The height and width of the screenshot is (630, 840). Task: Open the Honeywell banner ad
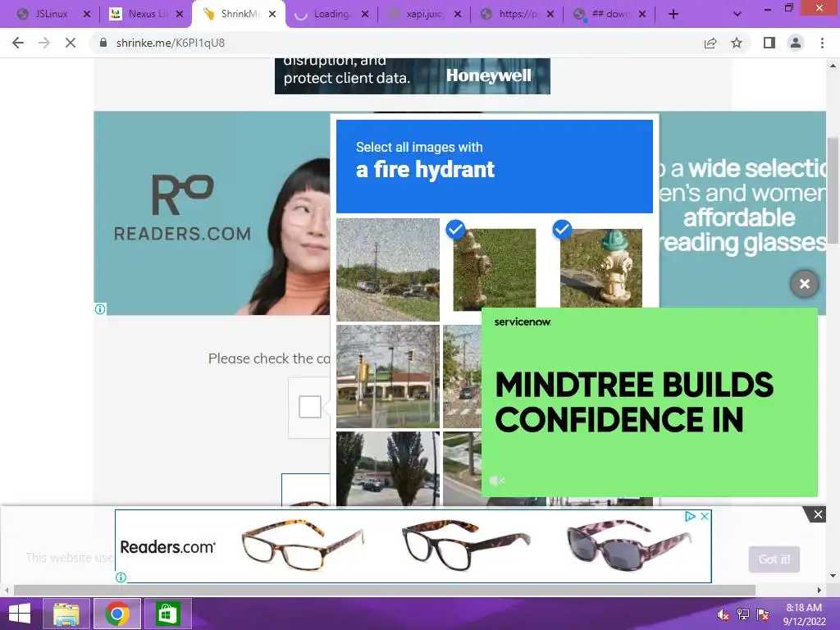413,76
